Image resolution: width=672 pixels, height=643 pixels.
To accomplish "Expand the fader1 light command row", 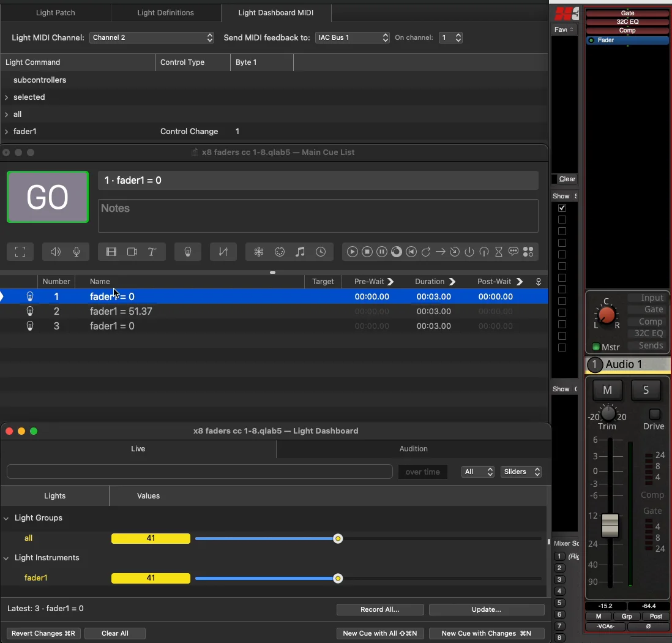I will (7, 132).
